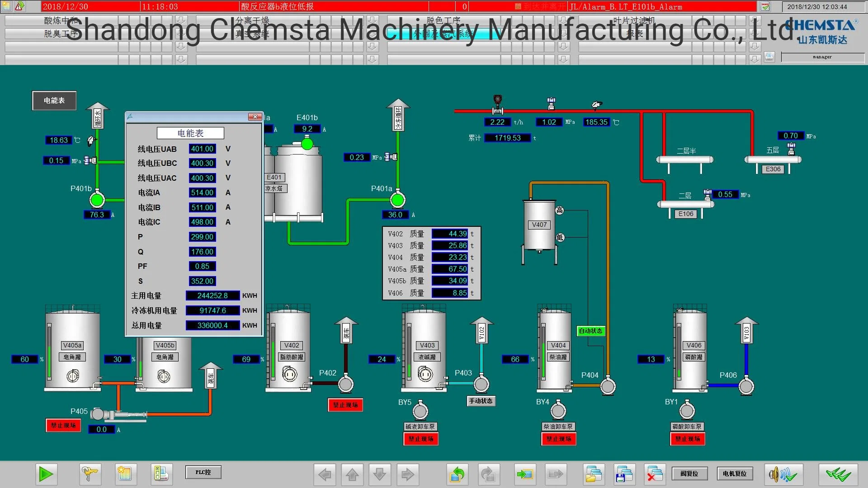The width and height of the screenshot is (868, 488).
Task: Click the grey arrow screen-forward icon
Action: (556, 474)
